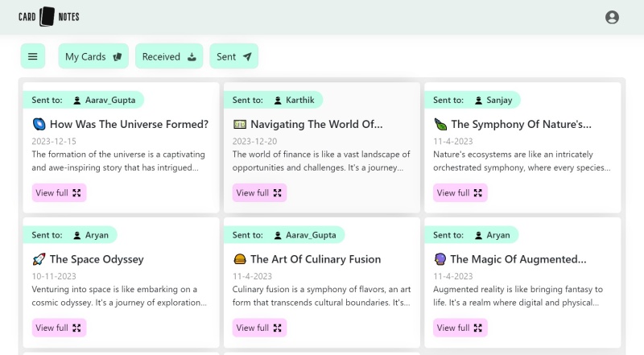
Task: Click the Sanjay recipient tag
Action: click(x=498, y=101)
